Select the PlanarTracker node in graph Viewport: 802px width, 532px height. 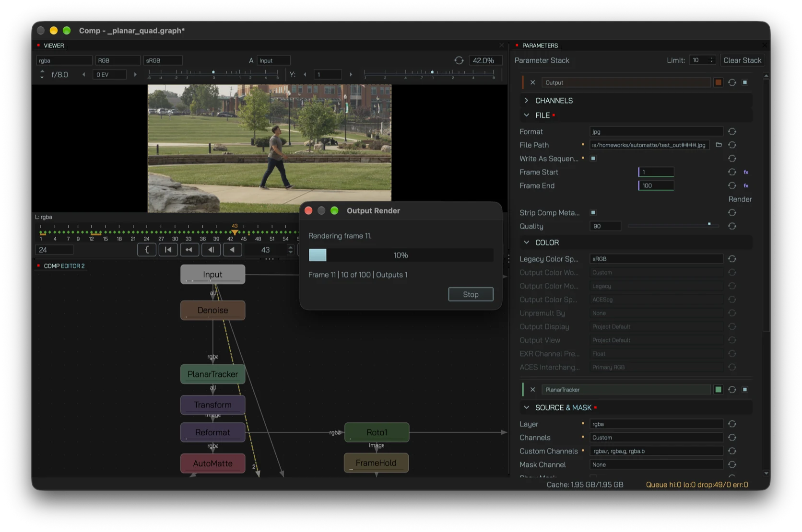[213, 374]
